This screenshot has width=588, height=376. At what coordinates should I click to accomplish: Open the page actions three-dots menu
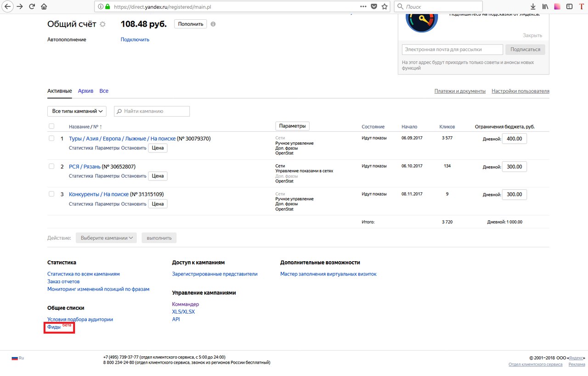(363, 6)
